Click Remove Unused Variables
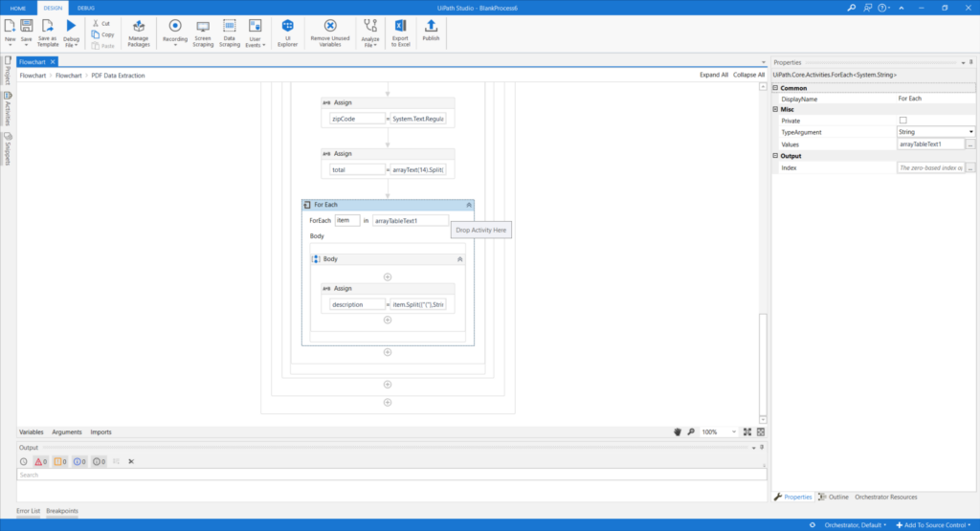 (x=330, y=33)
